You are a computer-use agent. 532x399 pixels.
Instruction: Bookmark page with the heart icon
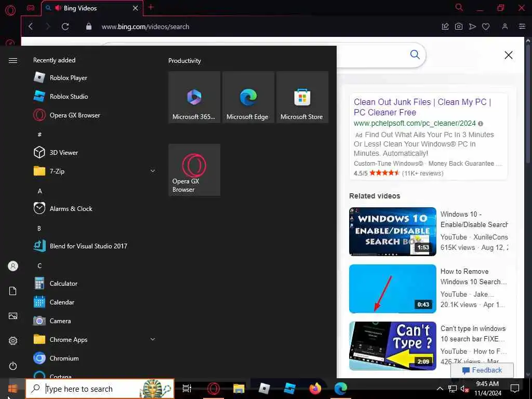[x=486, y=26]
